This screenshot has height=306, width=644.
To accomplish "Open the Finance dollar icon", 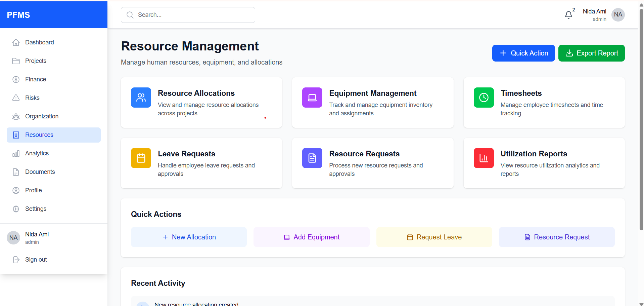I will tap(16, 79).
